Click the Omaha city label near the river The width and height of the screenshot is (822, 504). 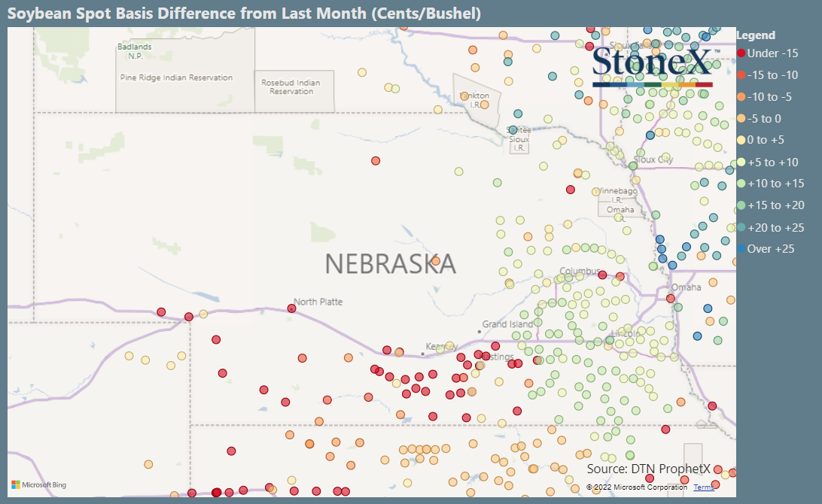pos(686,287)
